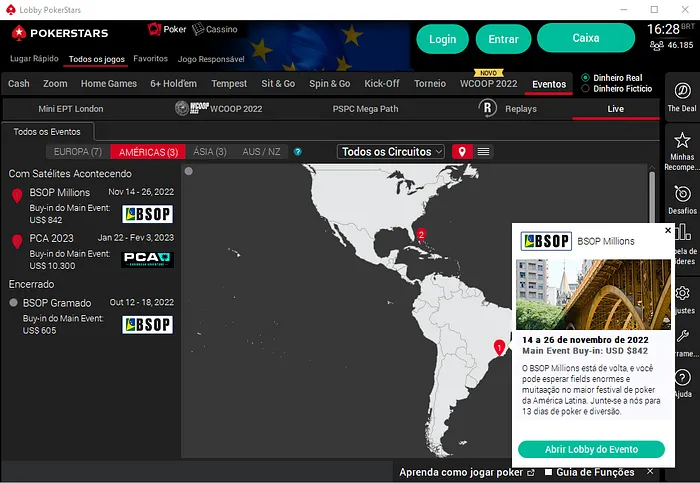The image size is (700, 483).
Task: Click map marker number 2 near Bahamas
Action: (x=421, y=235)
